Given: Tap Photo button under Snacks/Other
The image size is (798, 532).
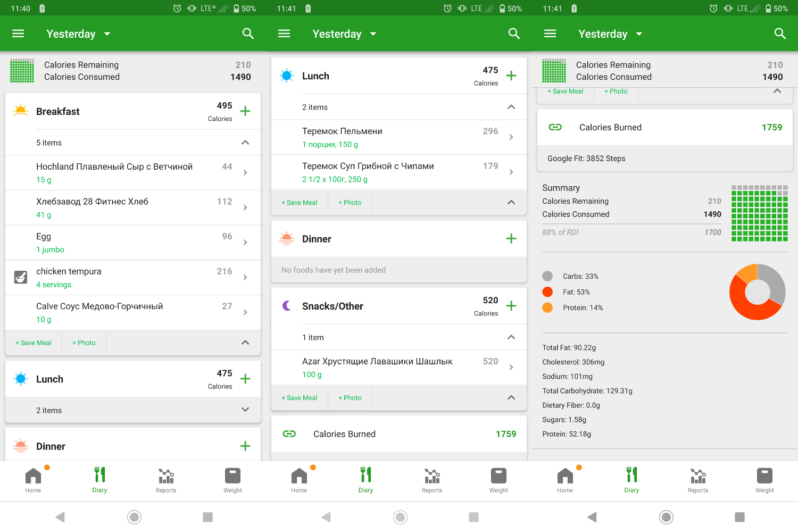Looking at the screenshot, I should pos(350,397).
